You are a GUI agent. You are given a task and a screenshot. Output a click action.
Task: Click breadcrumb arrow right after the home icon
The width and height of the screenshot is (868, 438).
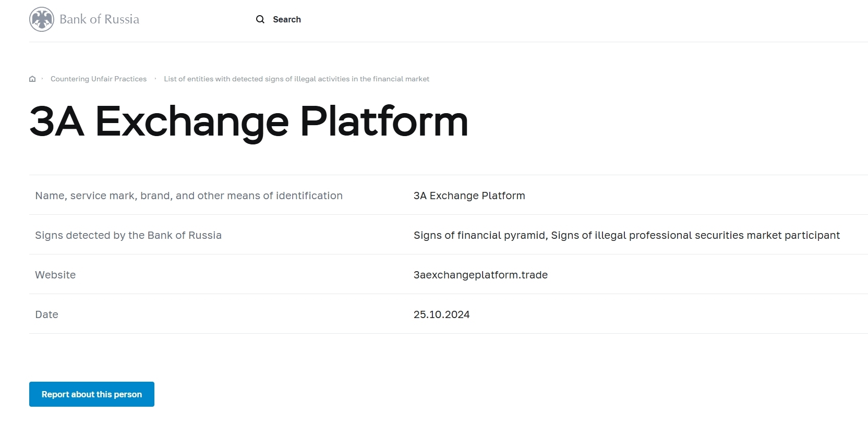pos(42,79)
